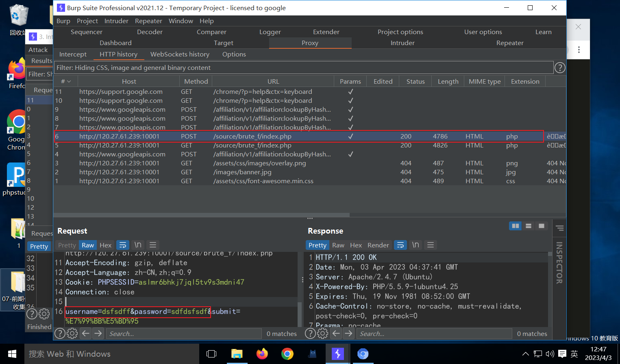Open the Repeater menu
The height and width of the screenshot is (364, 620).
pos(148,21)
